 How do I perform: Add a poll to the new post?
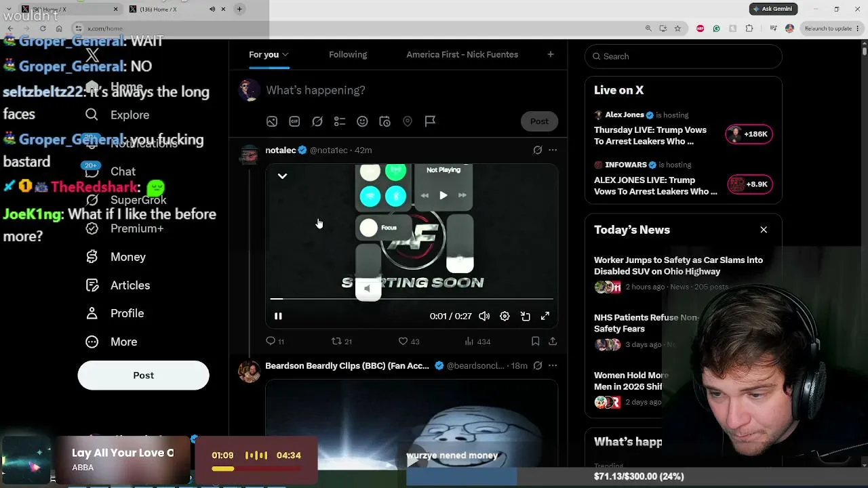coord(340,121)
